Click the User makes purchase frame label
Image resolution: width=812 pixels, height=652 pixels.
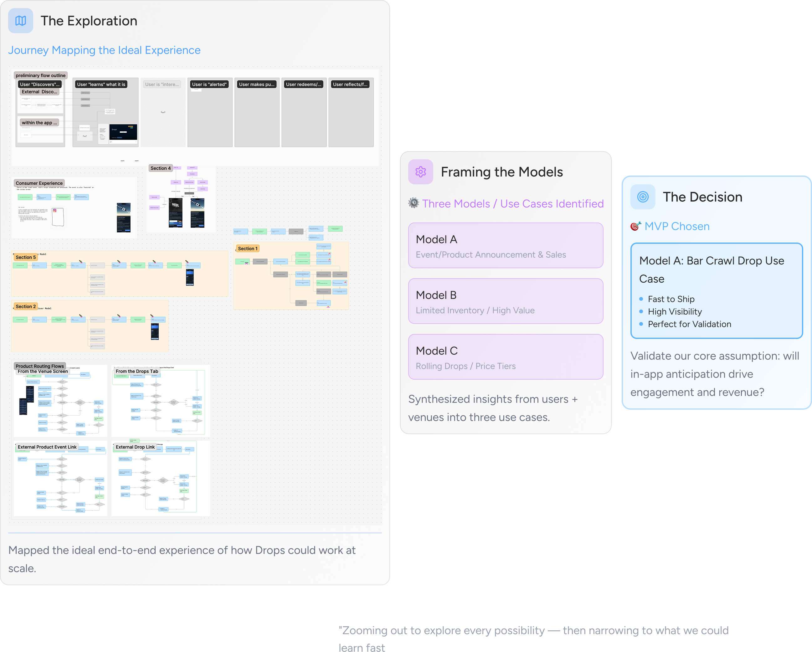point(256,85)
